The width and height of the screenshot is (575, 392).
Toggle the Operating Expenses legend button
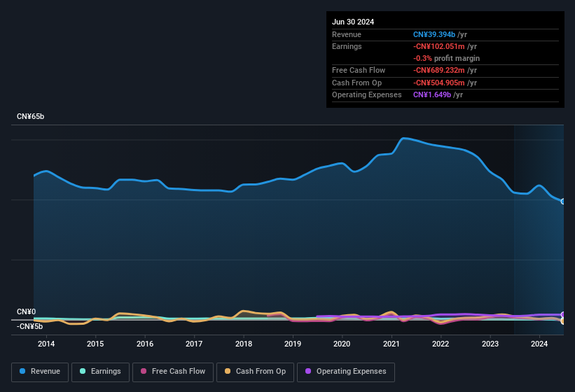click(345, 372)
